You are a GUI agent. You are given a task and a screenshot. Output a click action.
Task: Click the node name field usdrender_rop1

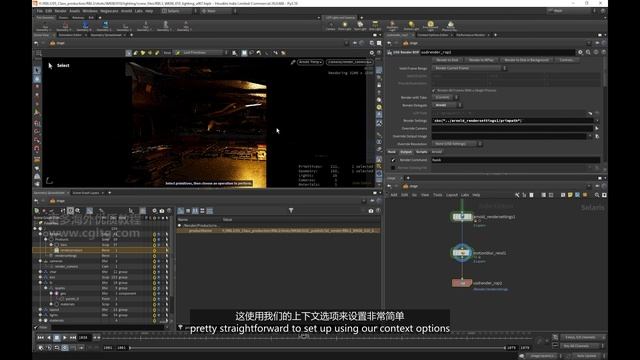pyautogui.click(x=497, y=52)
